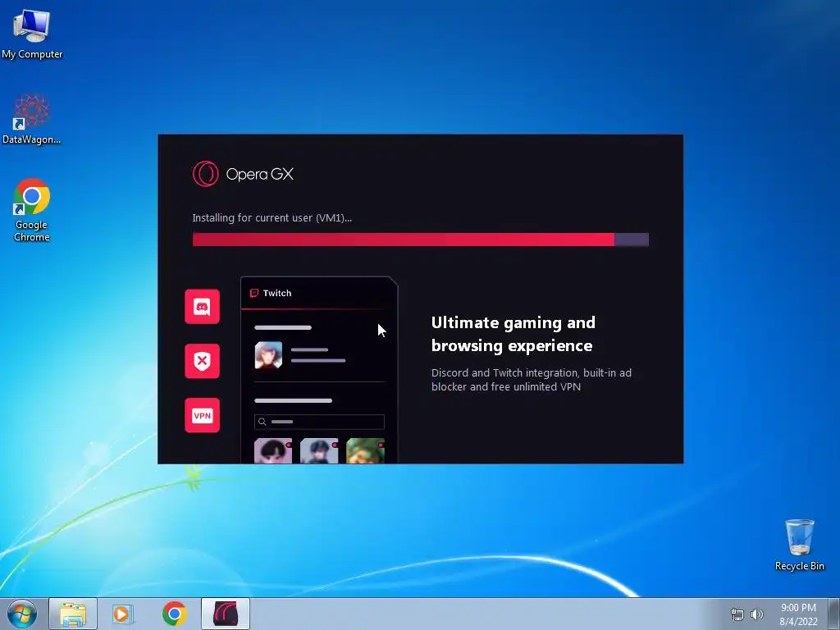Screen dimensions: 840x630
Task: Click the middle channel thumbnail
Action: 319,450
